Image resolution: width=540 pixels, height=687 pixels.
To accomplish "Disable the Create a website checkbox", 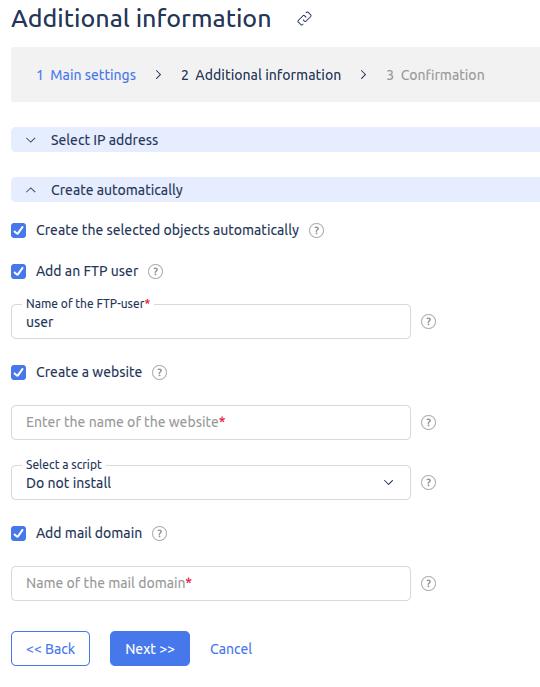I will [x=18, y=372].
